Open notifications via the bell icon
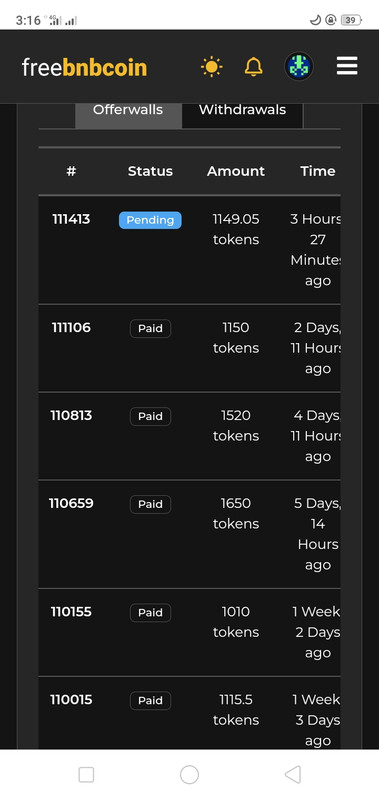Screen dimensions: 379x800 pyautogui.click(x=254, y=67)
